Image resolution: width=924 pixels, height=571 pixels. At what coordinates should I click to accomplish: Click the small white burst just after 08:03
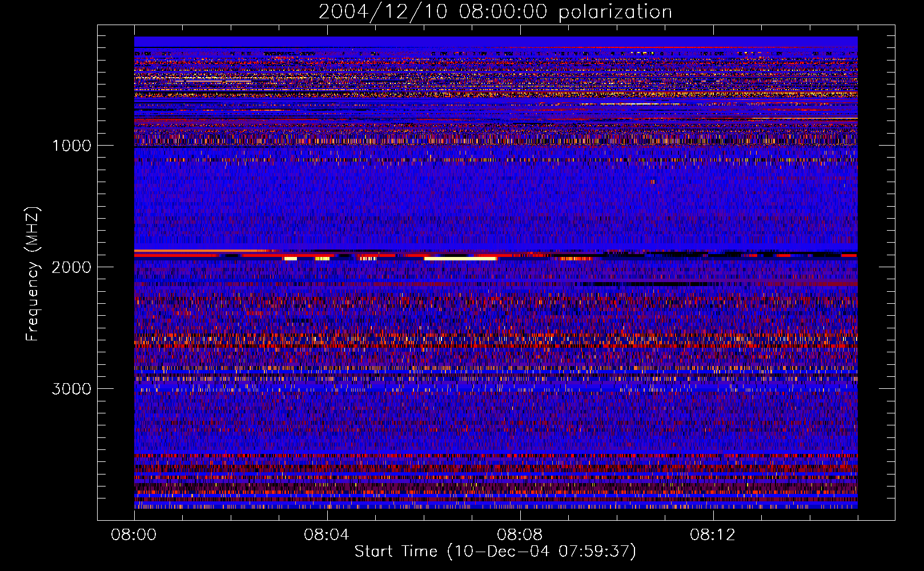[x=290, y=259]
